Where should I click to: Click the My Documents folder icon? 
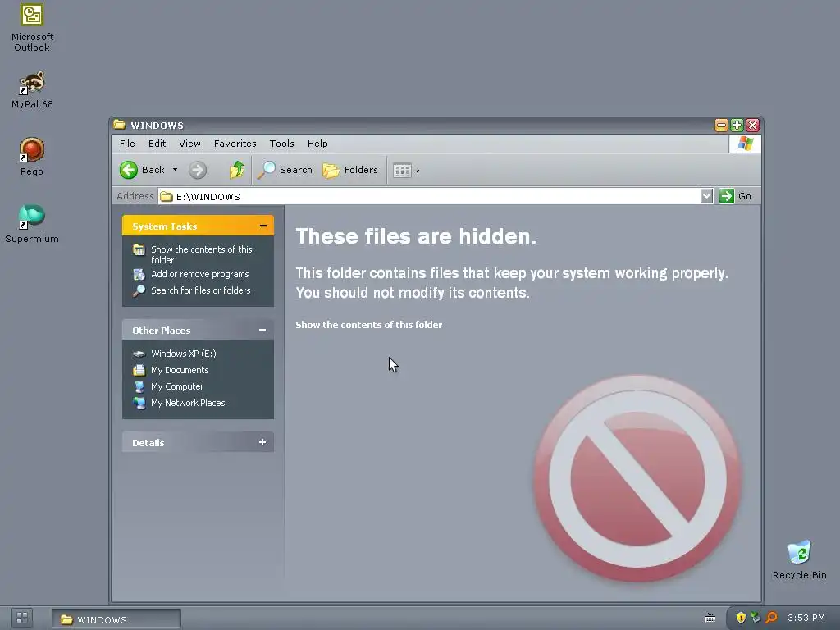[139, 370]
